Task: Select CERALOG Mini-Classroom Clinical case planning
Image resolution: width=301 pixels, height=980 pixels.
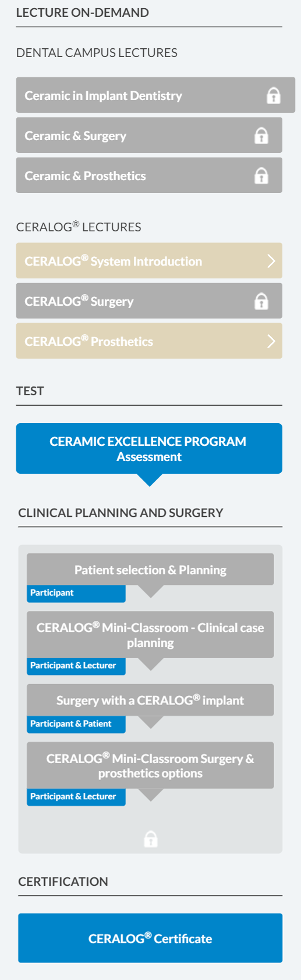Action: (x=150, y=635)
